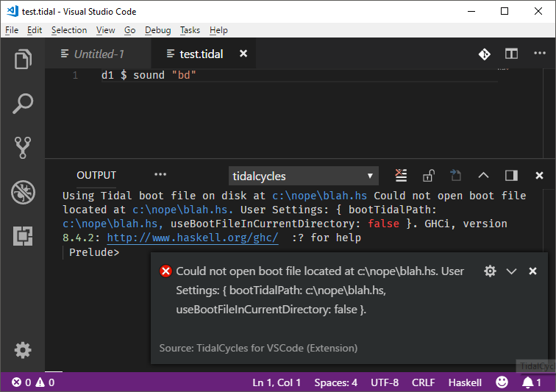This screenshot has height=392, width=556.
Task: Click 'Source: TidalCycles for VSCode (Extension)' text
Action: 258,348
